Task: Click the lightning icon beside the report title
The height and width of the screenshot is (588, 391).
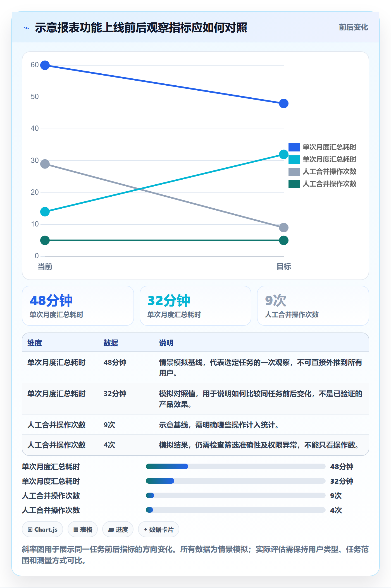Action: click(x=27, y=28)
